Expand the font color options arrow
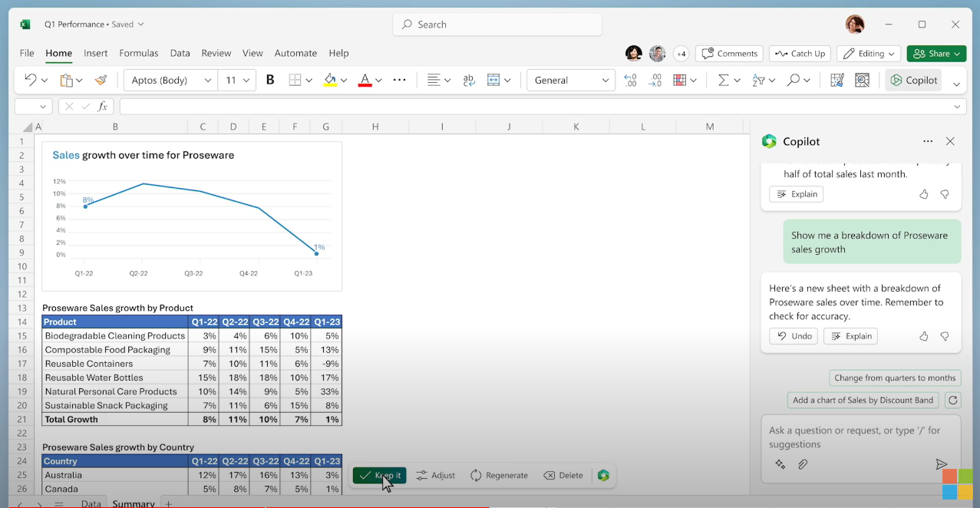 (379, 80)
